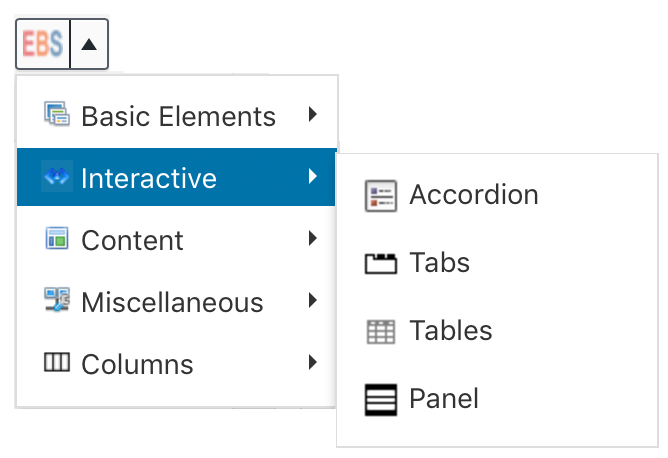Click the Miscellaneous icon
Image resolution: width=668 pixels, height=458 pixels.
57,300
